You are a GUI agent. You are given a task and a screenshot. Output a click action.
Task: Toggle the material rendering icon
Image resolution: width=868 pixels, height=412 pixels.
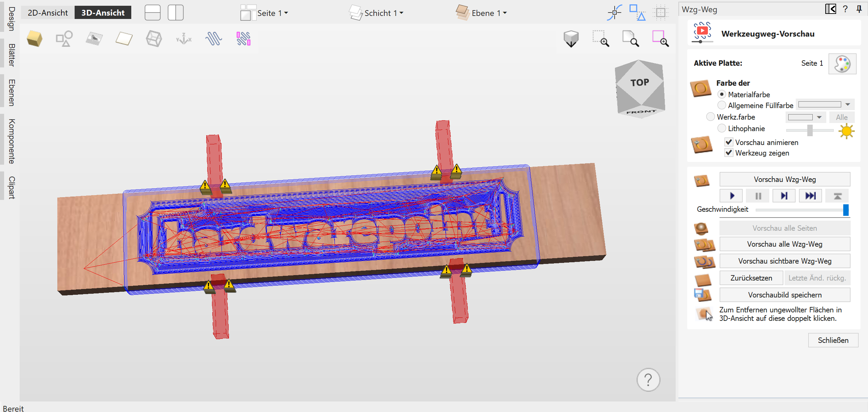94,39
